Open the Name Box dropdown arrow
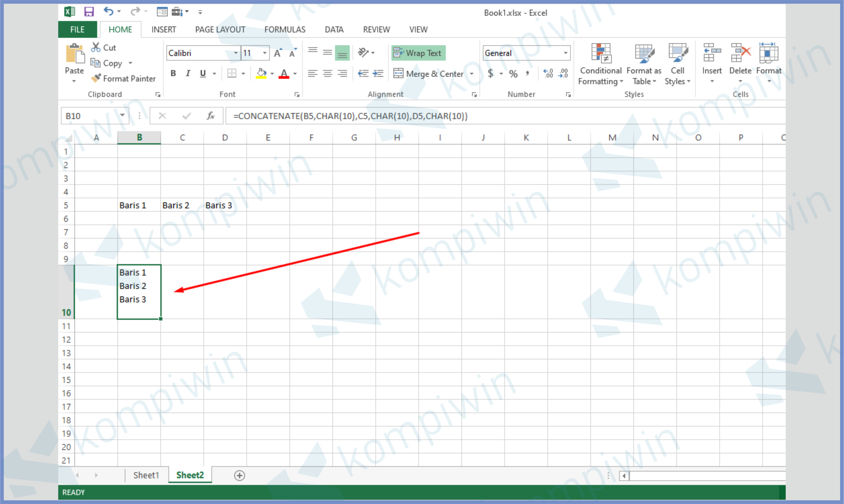Screen dimensions: 844x504 click(x=122, y=116)
